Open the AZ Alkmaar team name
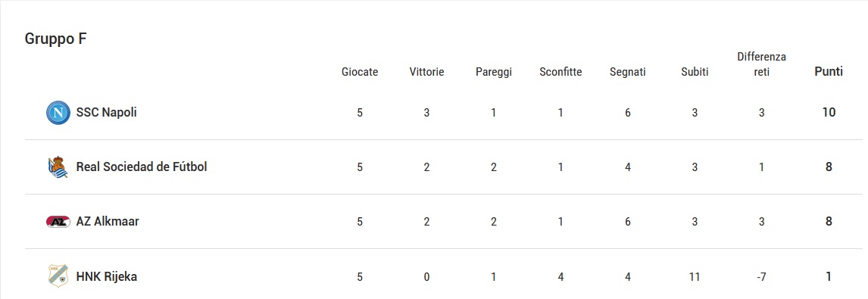The height and width of the screenshot is (299, 868). [108, 222]
